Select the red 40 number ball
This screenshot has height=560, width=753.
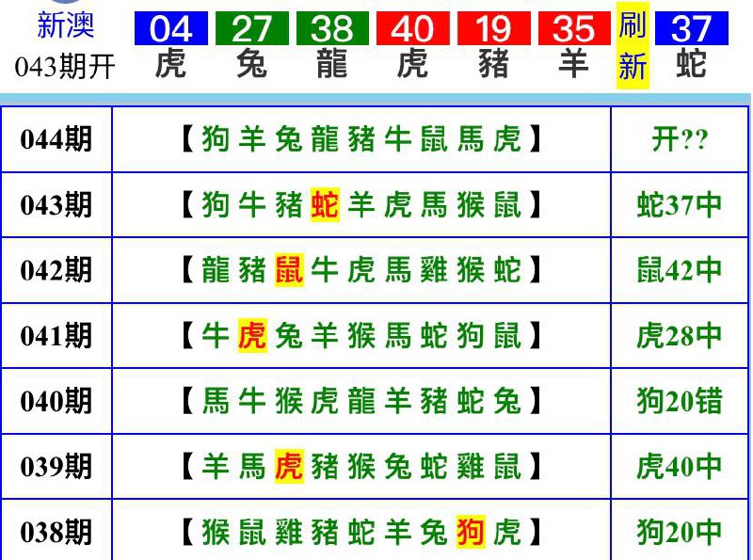point(413,28)
